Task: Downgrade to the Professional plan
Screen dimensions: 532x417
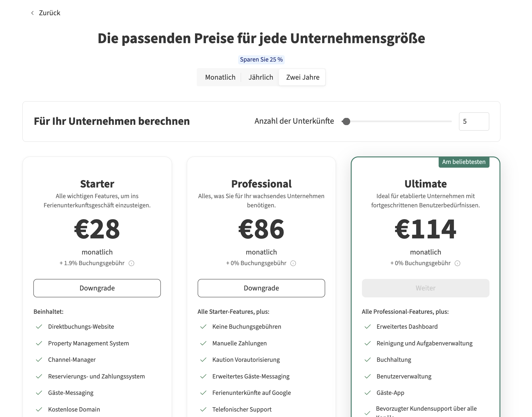Action: point(261,288)
